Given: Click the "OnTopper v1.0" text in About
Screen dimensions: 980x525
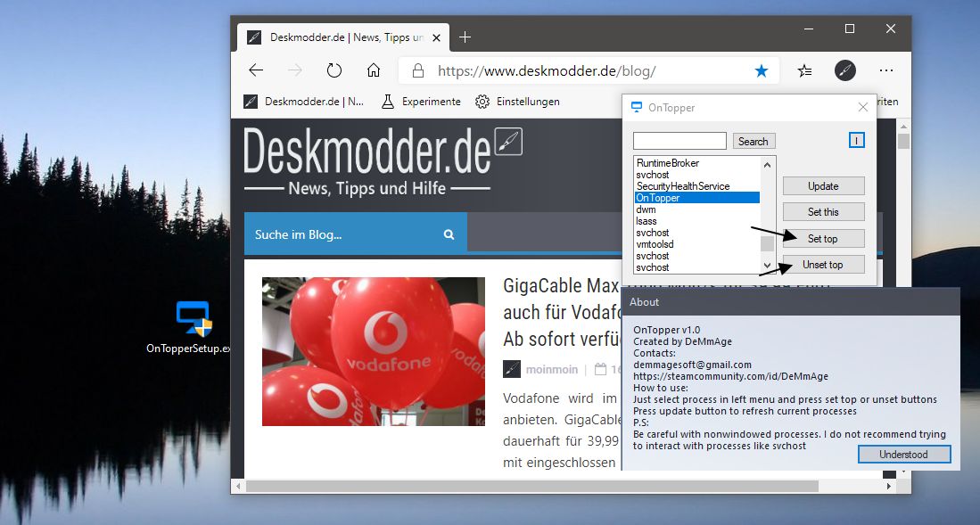Looking at the screenshot, I should tap(666, 330).
